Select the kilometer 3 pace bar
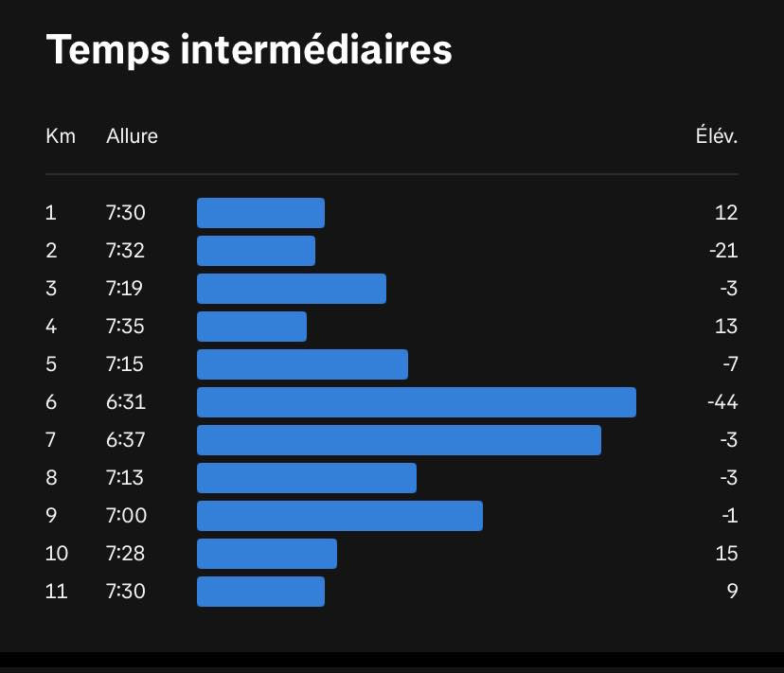784x673 pixels. pos(292,289)
